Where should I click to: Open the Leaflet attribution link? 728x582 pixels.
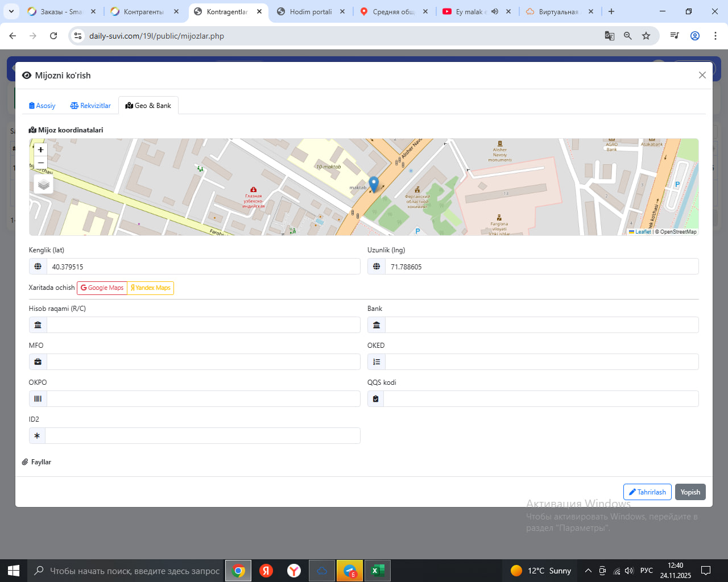click(643, 232)
